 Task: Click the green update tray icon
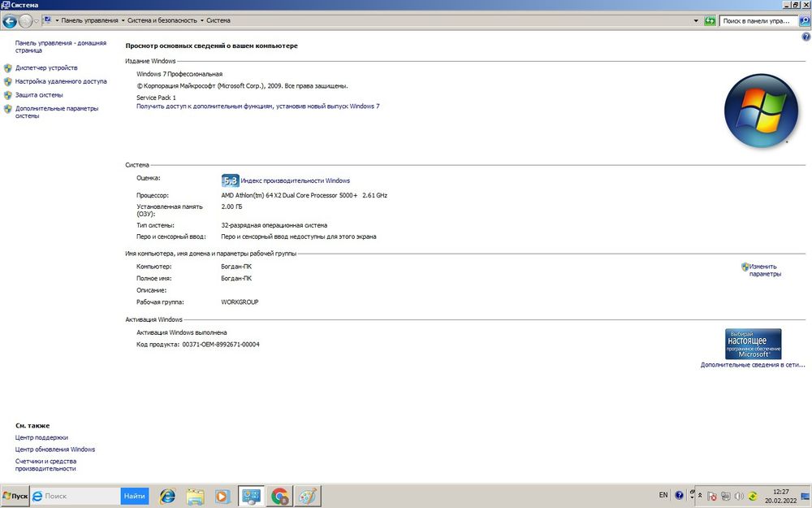(x=753, y=496)
